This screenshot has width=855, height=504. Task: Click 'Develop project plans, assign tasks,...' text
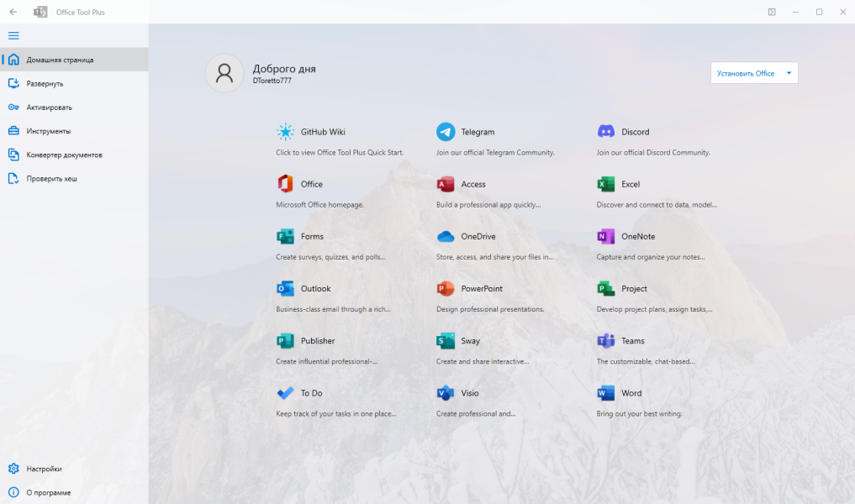654,309
